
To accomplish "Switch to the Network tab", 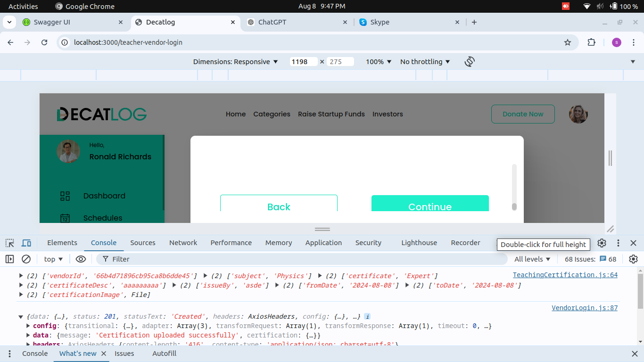I will [x=183, y=243].
